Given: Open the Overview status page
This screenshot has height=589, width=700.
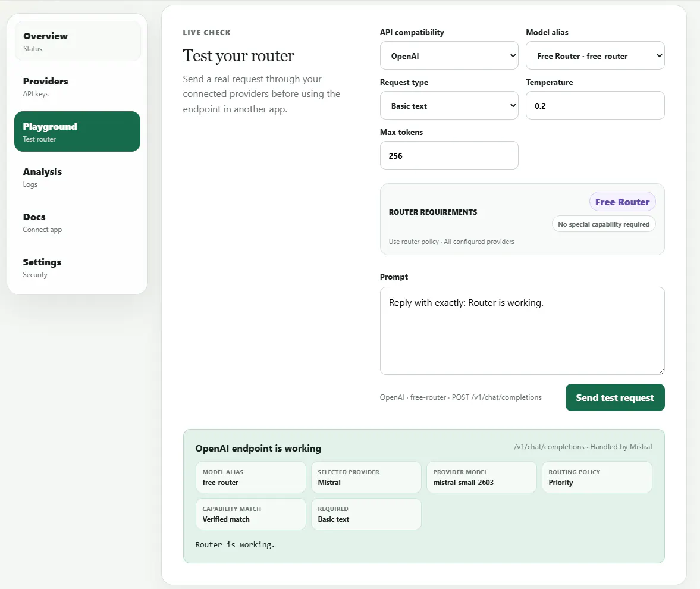Looking at the screenshot, I should pos(78,41).
